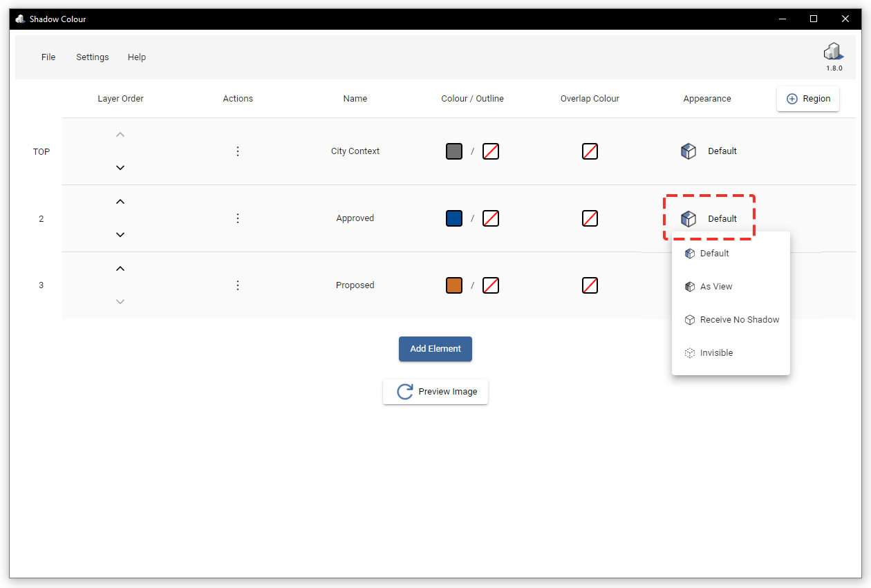Open the Appearance dropdown for Proposed
The image size is (871, 588).
(x=707, y=285)
